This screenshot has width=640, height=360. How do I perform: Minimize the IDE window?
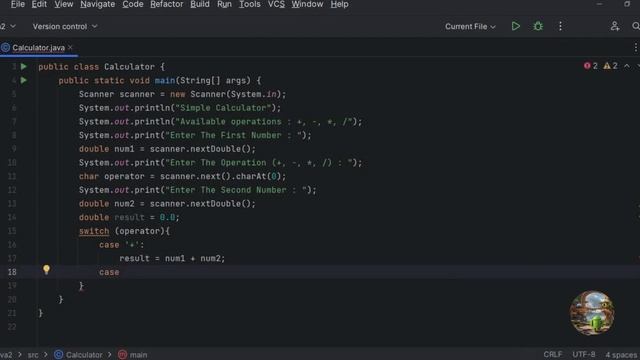coord(599,4)
